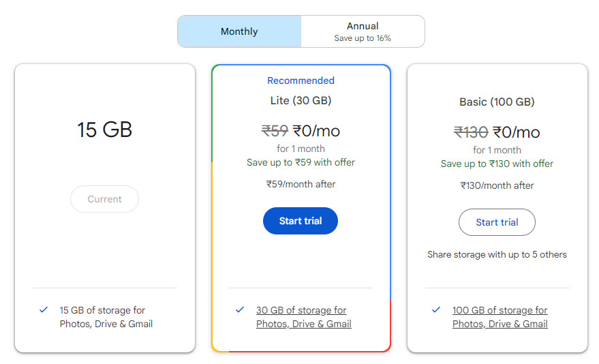Switch to Monthly billing
Screen dimensions: 599x364
239,31
